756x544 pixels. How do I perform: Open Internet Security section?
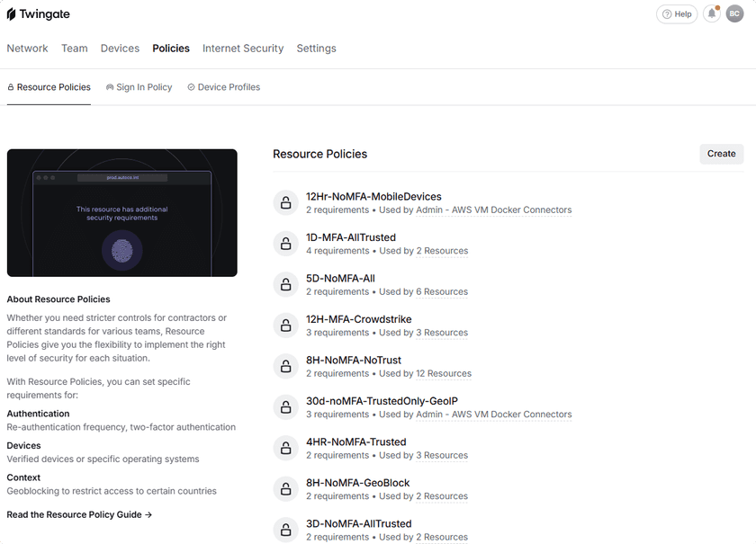coord(243,49)
